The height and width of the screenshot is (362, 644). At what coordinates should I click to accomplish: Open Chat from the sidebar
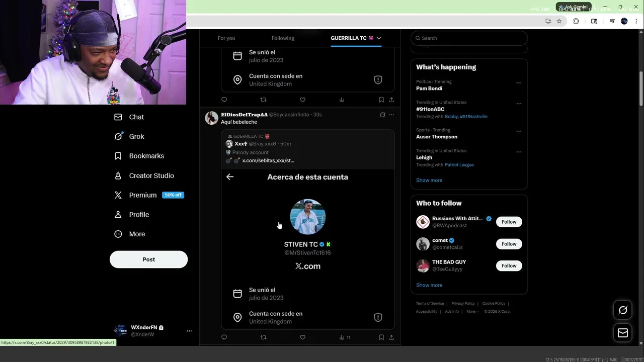[x=129, y=117]
